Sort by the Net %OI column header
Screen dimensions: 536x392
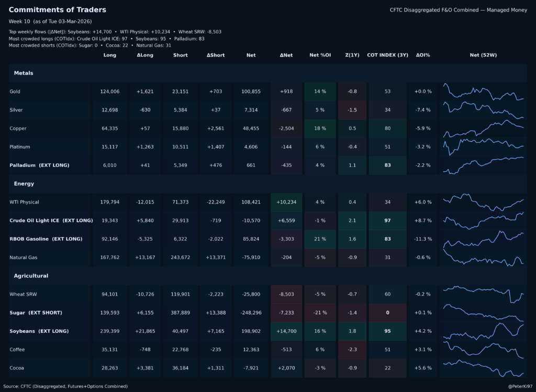[320, 55]
